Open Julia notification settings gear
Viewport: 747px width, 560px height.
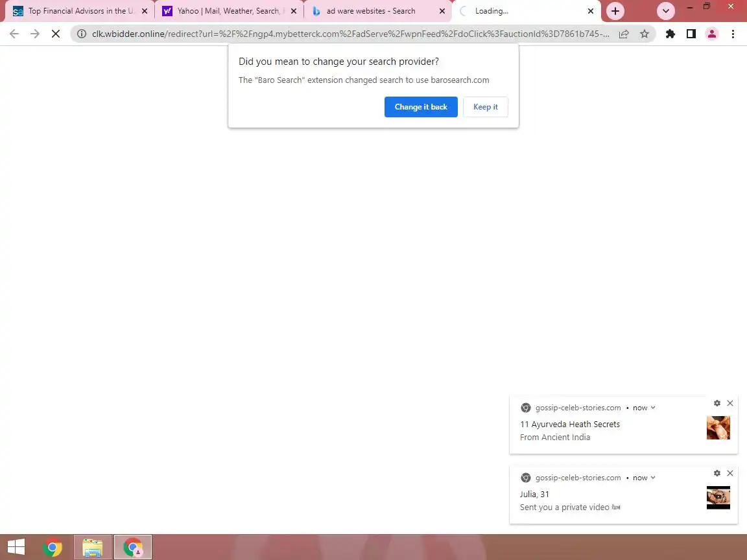click(717, 473)
